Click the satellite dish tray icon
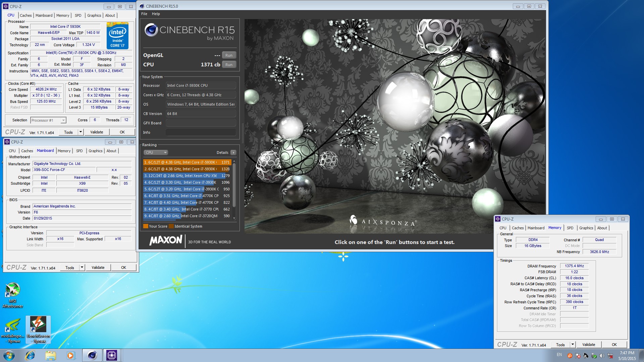Image resolution: width=644 pixels, height=362 pixels. coord(586,356)
